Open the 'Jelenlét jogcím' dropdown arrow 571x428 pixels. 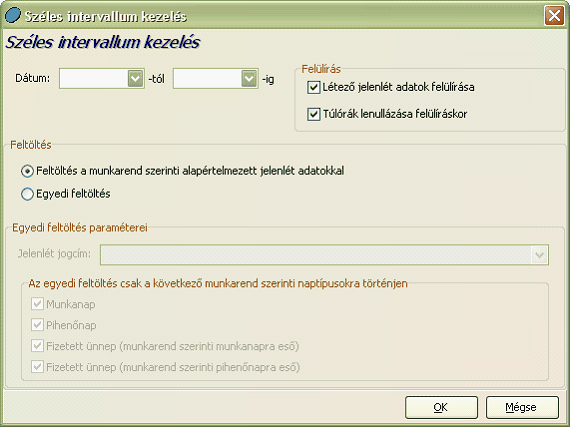[x=539, y=255]
